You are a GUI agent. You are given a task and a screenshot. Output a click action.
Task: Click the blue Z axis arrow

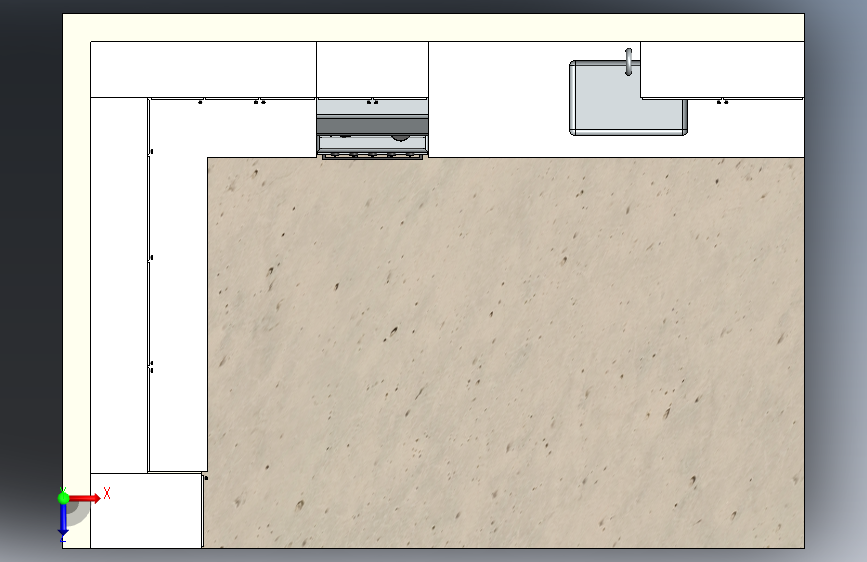tap(64, 519)
